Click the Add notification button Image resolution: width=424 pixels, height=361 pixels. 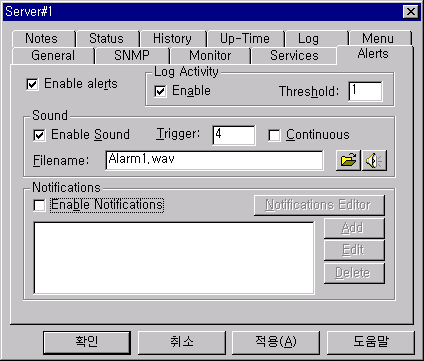pyautogui.click(x=354, y=228)
